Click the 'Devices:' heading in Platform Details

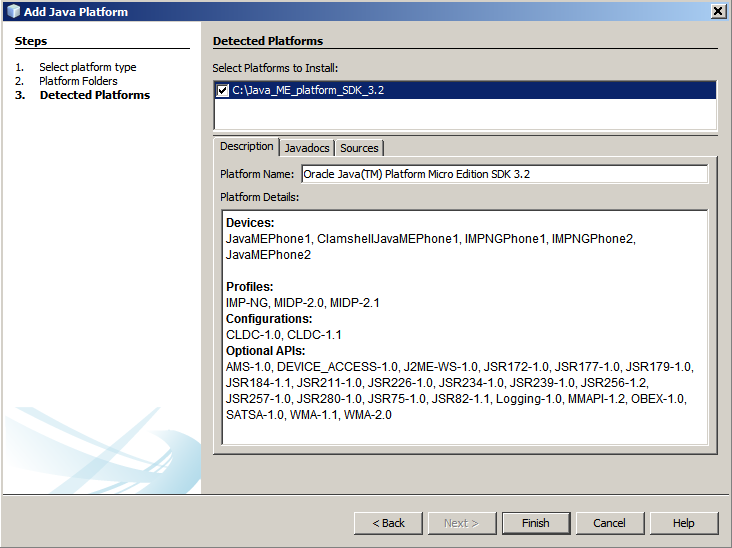click(x=250, y=223)
